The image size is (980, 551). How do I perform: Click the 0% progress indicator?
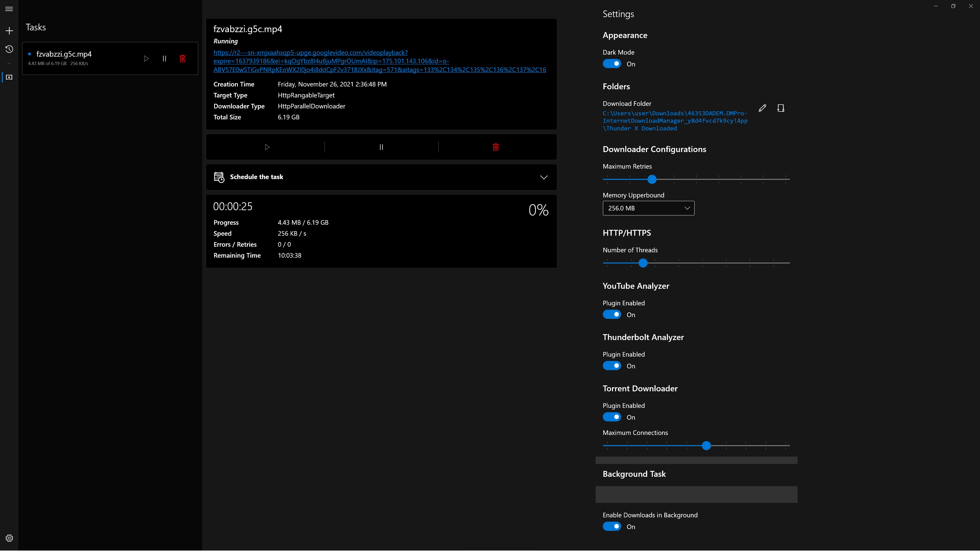(x=538, y=210)
